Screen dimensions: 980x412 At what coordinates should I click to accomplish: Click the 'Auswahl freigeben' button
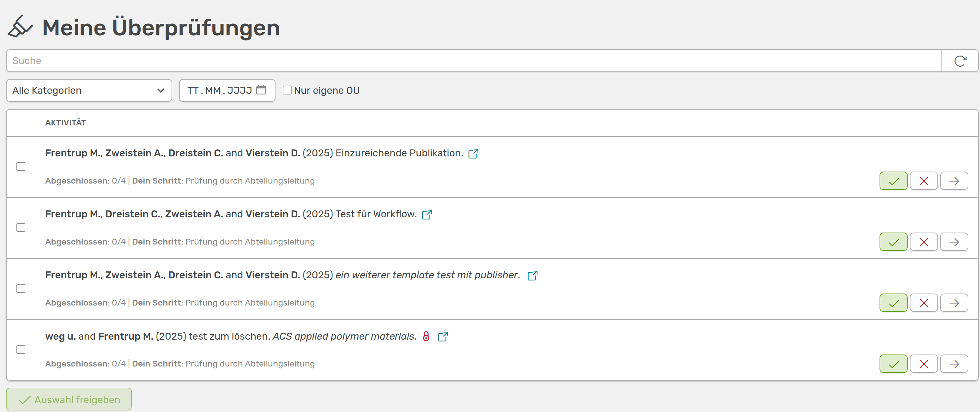pyautogui.click(x=69, y=399)
